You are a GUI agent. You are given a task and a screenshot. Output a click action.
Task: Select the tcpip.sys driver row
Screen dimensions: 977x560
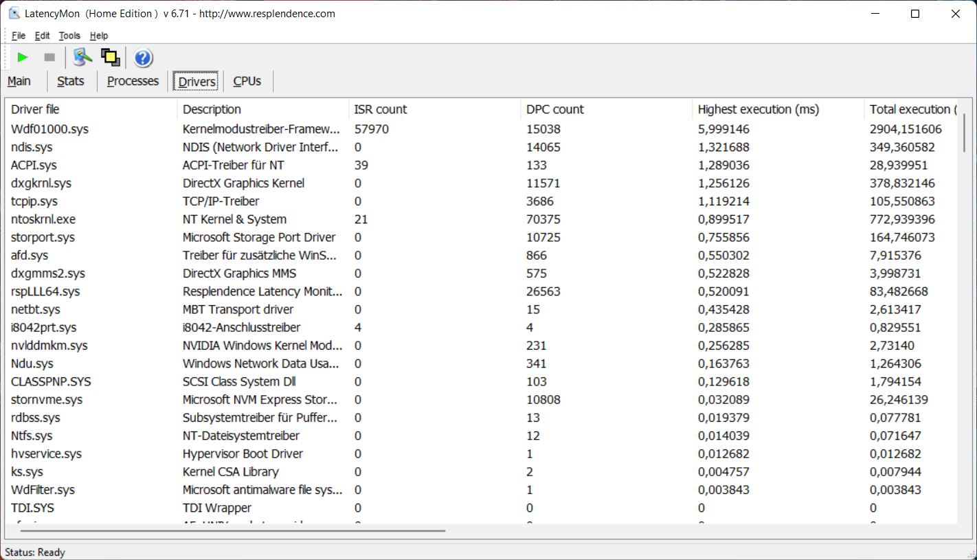pyautogui.click(x=482, y=201)
